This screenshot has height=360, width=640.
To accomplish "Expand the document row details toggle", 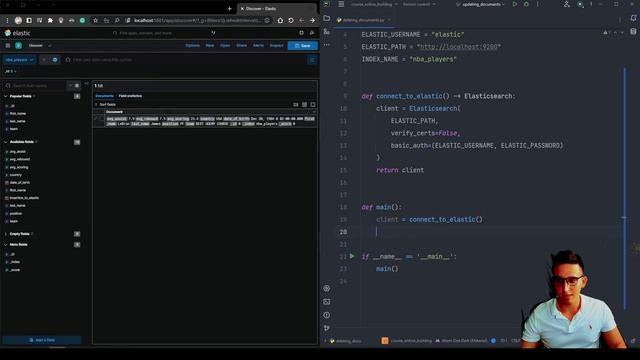I will click(96, 118).
